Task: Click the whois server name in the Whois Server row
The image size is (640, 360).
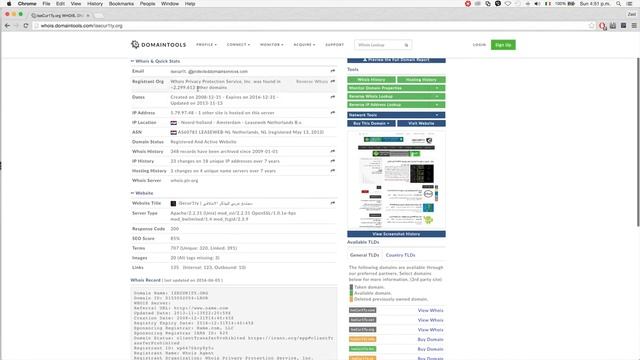Action: (x=184, y=180)
